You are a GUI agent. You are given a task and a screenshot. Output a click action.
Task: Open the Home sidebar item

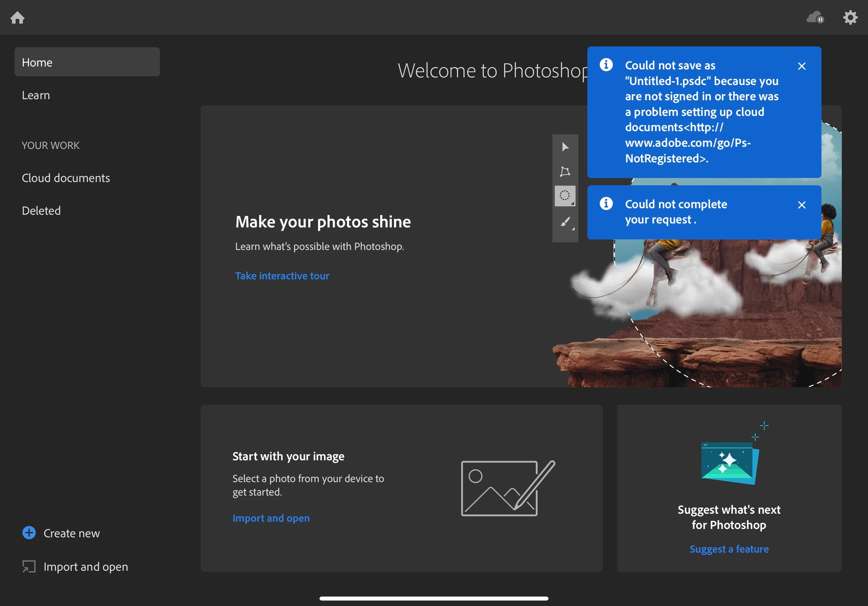(87, 62)
